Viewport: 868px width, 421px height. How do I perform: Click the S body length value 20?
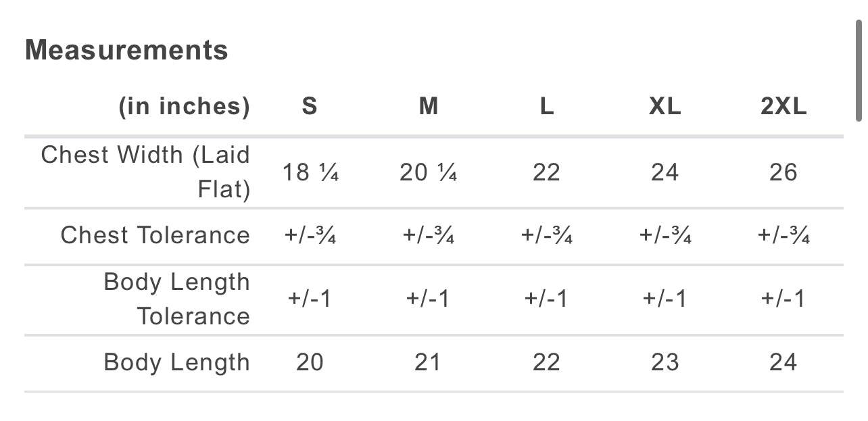(310, 363)
